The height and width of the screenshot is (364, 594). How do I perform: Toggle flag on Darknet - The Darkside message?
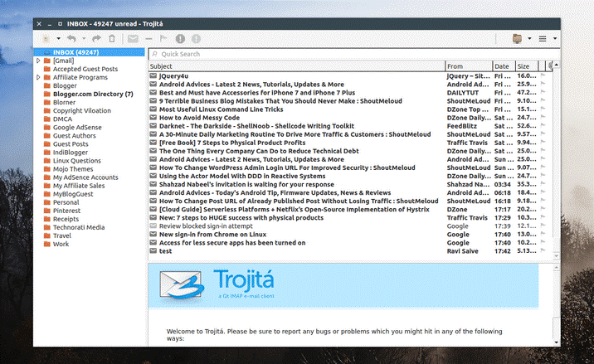click(x=543, y=126)
